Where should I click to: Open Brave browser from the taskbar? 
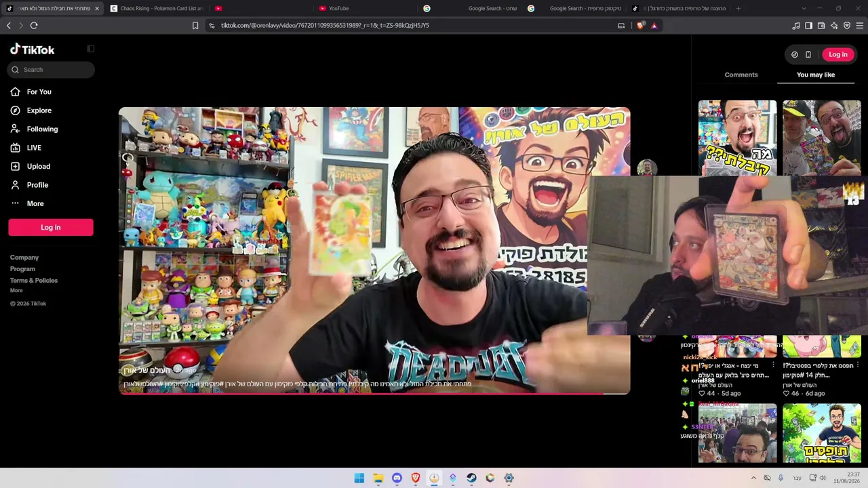click(416, 478)
